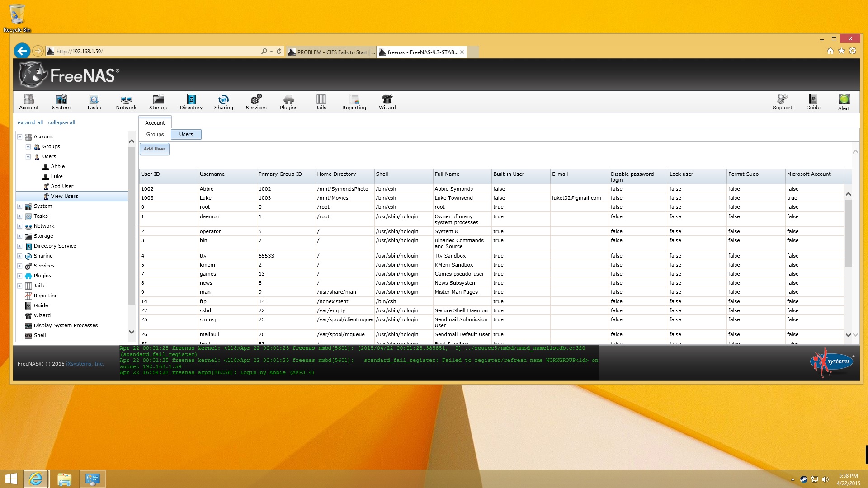Screen dimensions: 868x488
Task: Switch to the Groups tab
Action: click(155, 134)
